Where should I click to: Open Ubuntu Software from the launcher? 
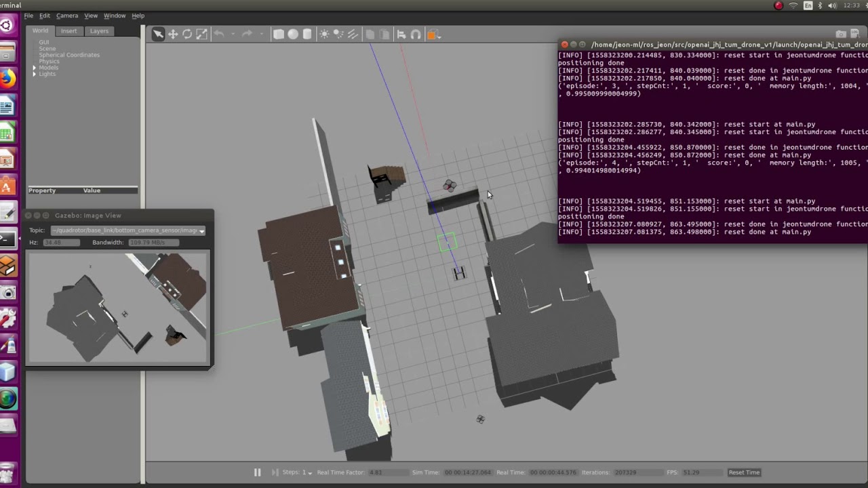7,186
